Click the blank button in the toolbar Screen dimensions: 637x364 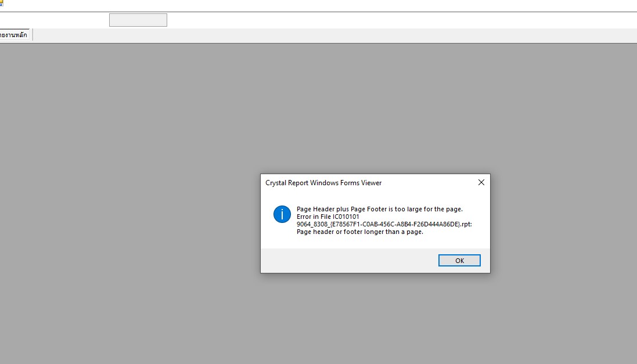pos(138,20)
